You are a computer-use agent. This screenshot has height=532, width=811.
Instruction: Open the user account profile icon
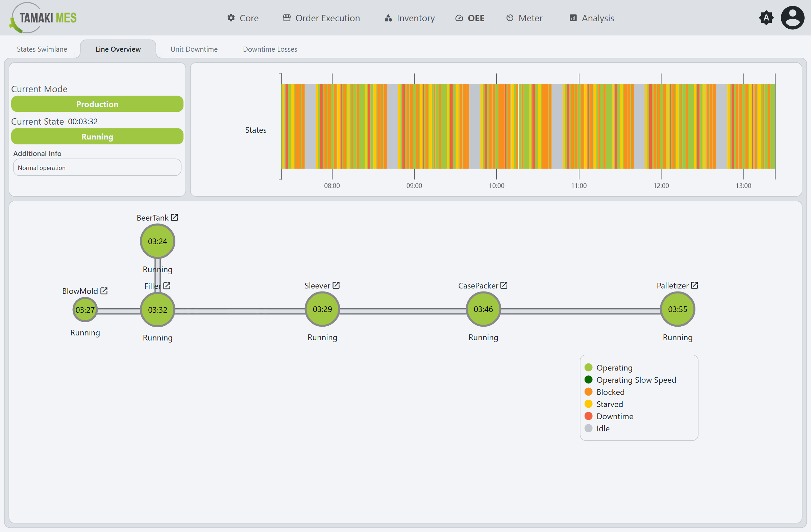[792, 18]
